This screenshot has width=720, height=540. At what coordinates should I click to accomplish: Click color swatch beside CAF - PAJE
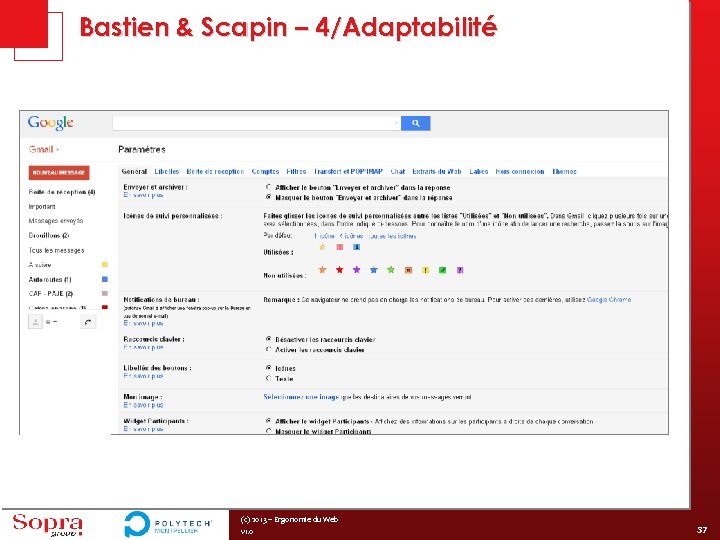(x=105, y=293)
